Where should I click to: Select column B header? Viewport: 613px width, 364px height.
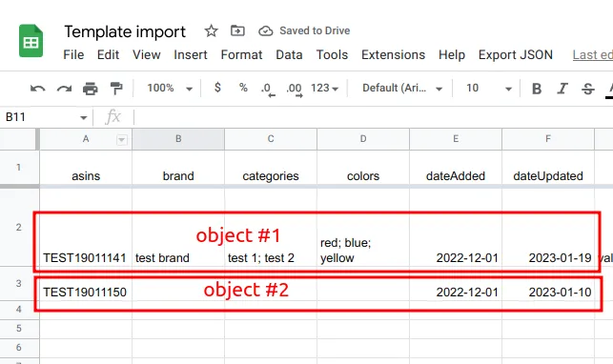click(x=178, y=139)
